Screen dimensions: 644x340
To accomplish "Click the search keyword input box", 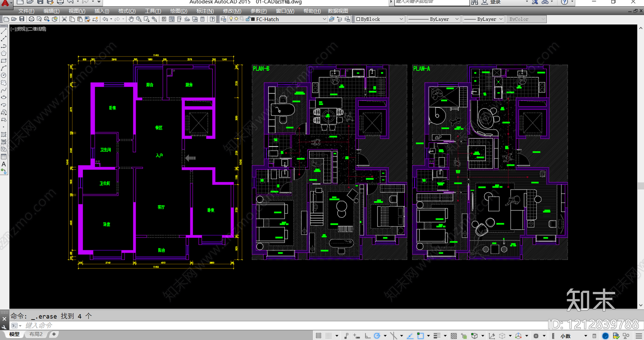I will click(x=431, y=2).
